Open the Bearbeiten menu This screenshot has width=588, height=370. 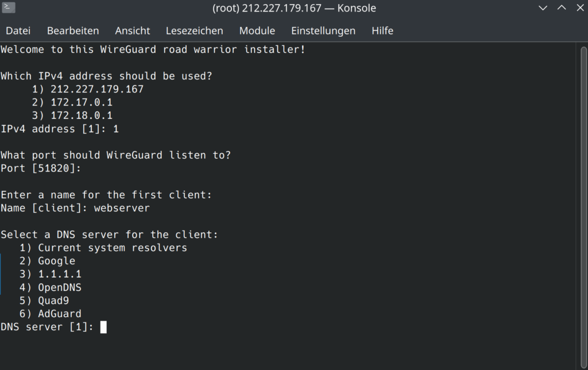coord(73,31)
